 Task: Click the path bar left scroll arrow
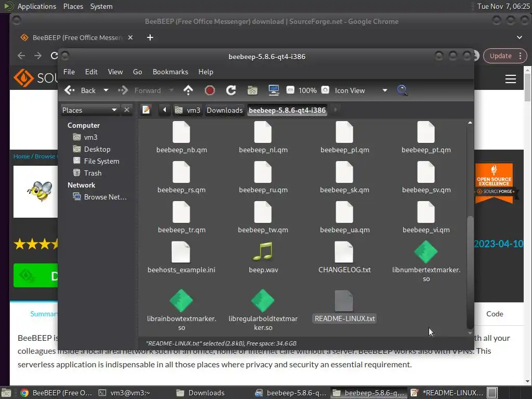tap(165, 110)
